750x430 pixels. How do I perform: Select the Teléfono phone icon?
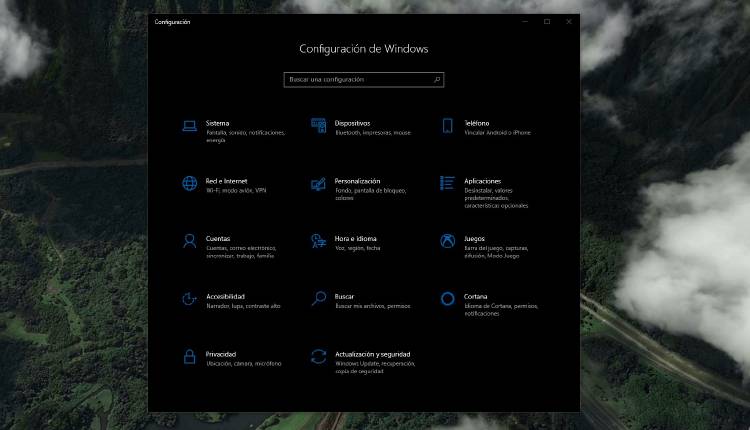click(447, 125)
